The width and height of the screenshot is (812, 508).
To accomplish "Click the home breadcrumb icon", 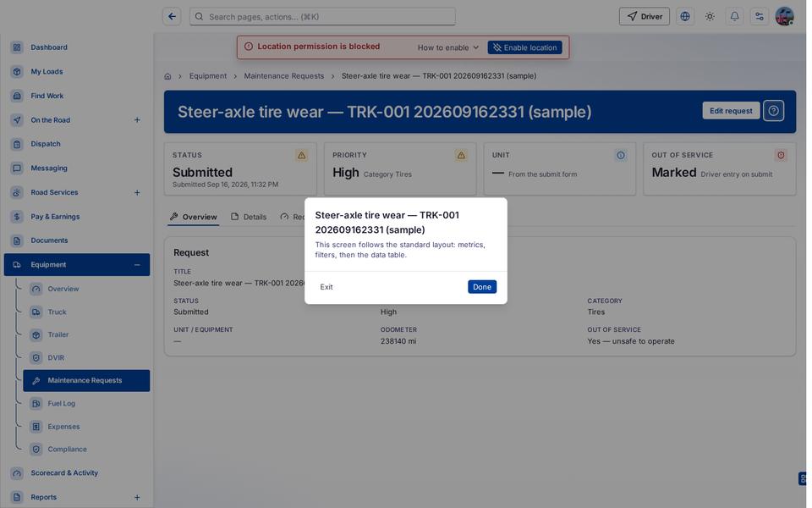I will tap(167, 76).
